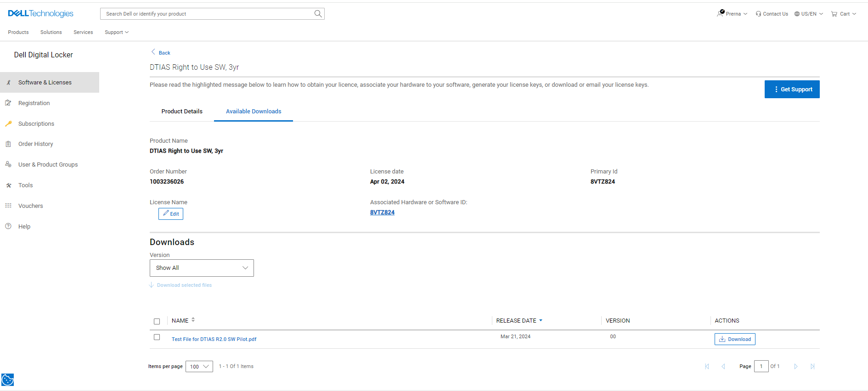This screenshot has height=391, width=868.
Task: Open Version Show All dropdown
Action: pyautogui.click(x=202, y=268)
